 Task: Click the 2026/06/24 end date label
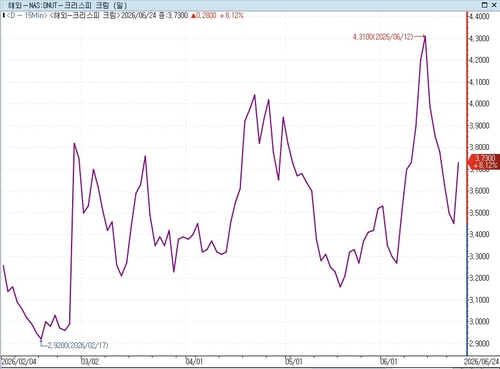[482, 361]
